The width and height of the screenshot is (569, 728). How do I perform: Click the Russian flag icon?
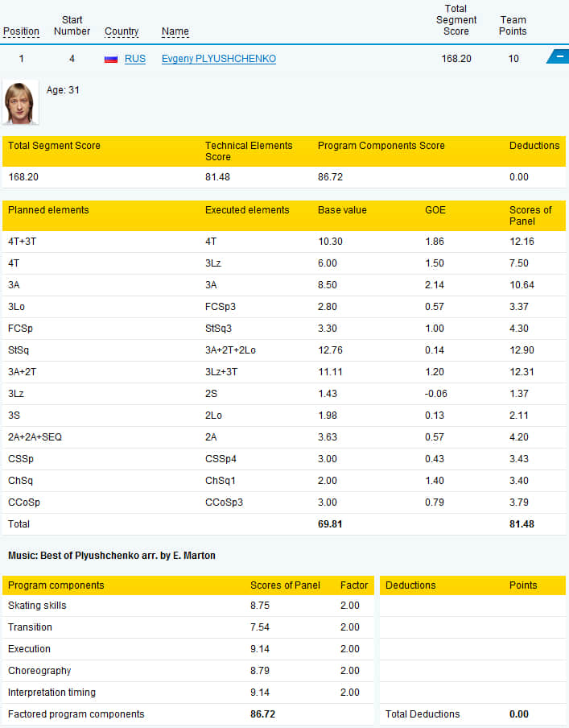111,59
